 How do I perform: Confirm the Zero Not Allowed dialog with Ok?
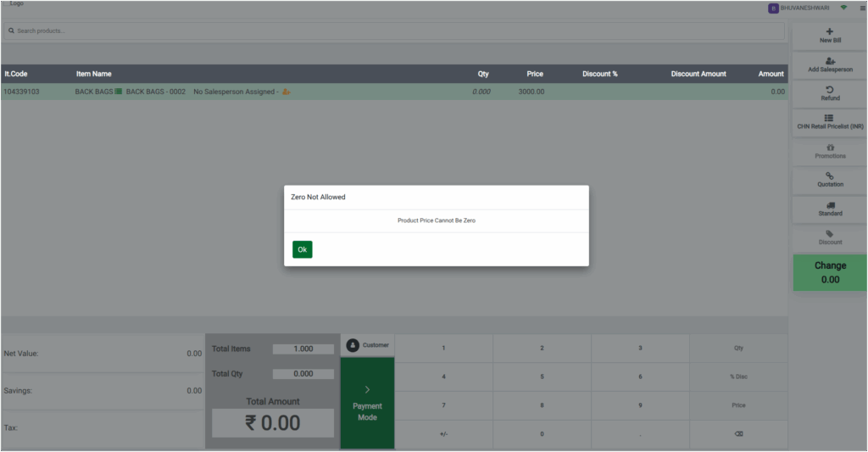pos(303,249)
